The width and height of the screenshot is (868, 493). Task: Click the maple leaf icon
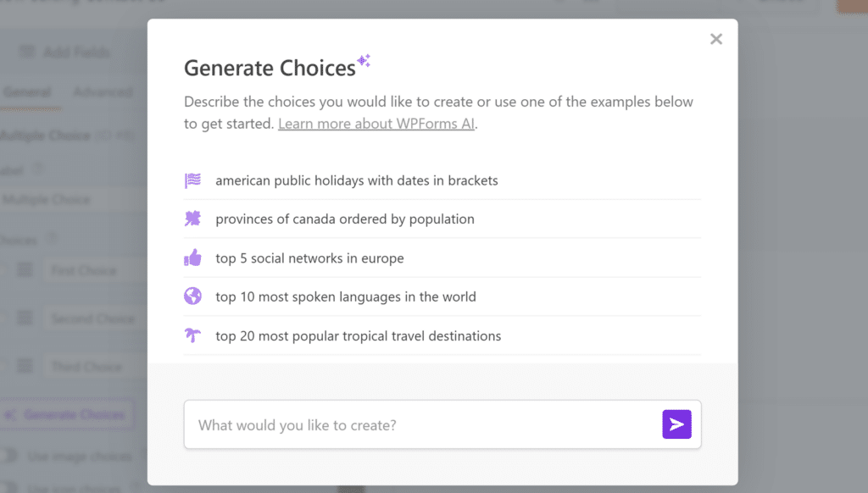tap(192, 219)
